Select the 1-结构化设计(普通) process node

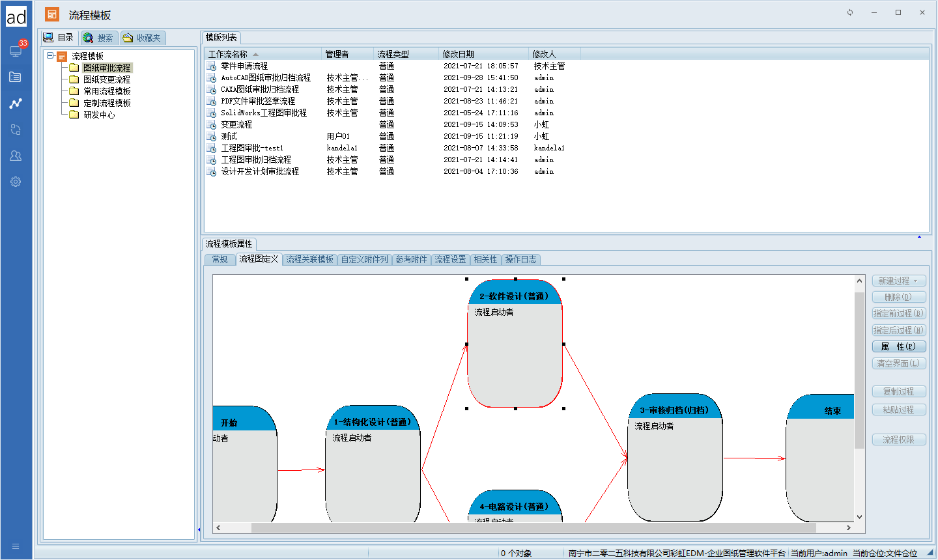tap(373, 465)
